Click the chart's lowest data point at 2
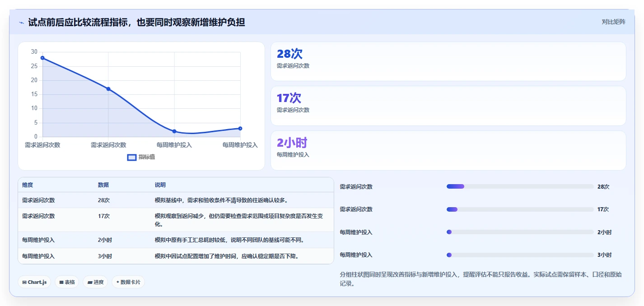Viewport: 644px width, 306px height. [174, 131]
